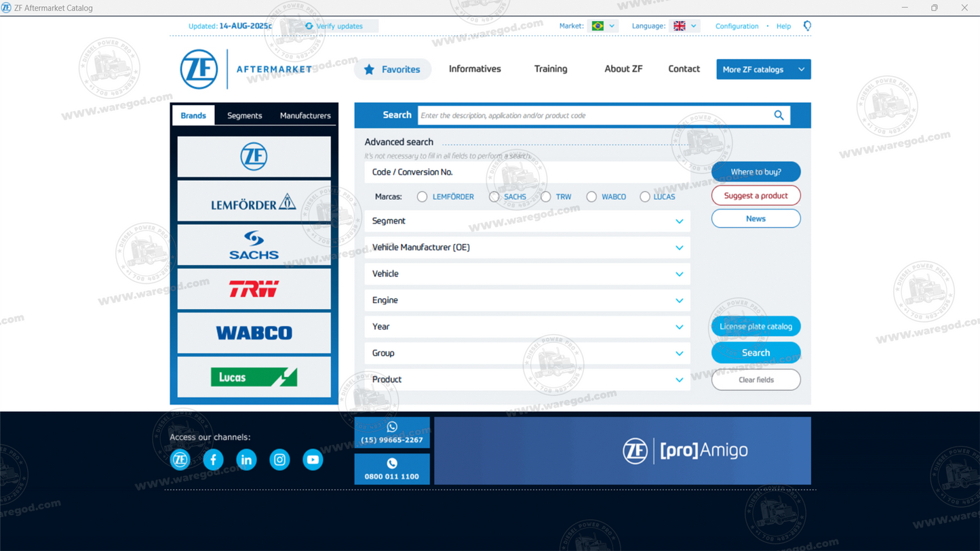Image resolution: width=980 pixels, height=551 pixels.
Task: Click the Verify updates refresh icon
Action: pyautogui.click(x=309, y=26)
